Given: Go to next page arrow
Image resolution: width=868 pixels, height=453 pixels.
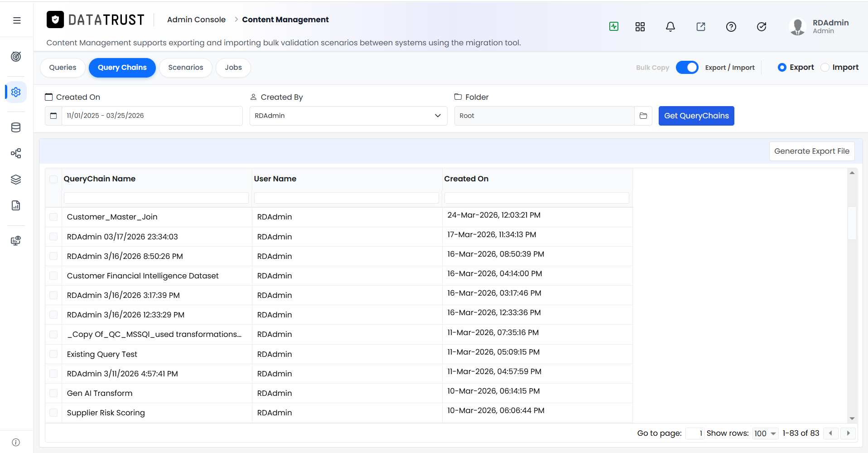Looking at the screenshot, I should tap(849, 433).
